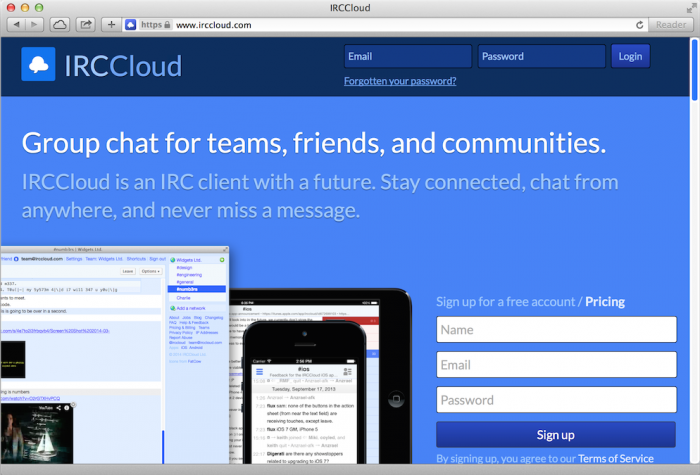Focus the signup Email field
The width and height of the screenshot is (700, 475).
click(x=557, y=364)
